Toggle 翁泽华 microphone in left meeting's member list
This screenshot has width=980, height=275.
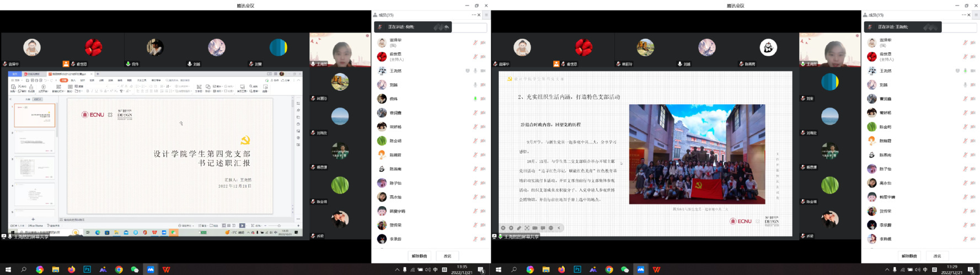[475, 42]
